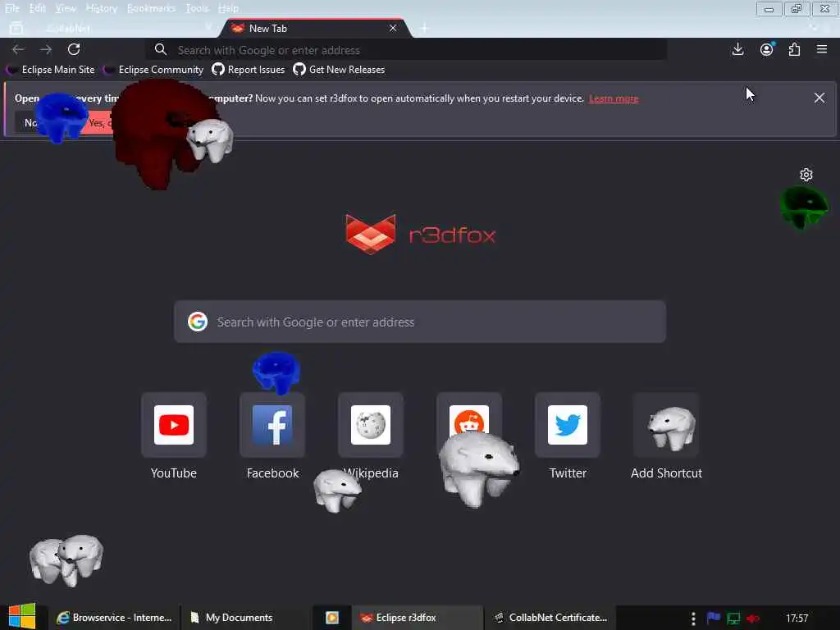The width and height of the screenshot is (840, 630).
Task: Click the blue flag tray icon
Action: tap(714, 618)
